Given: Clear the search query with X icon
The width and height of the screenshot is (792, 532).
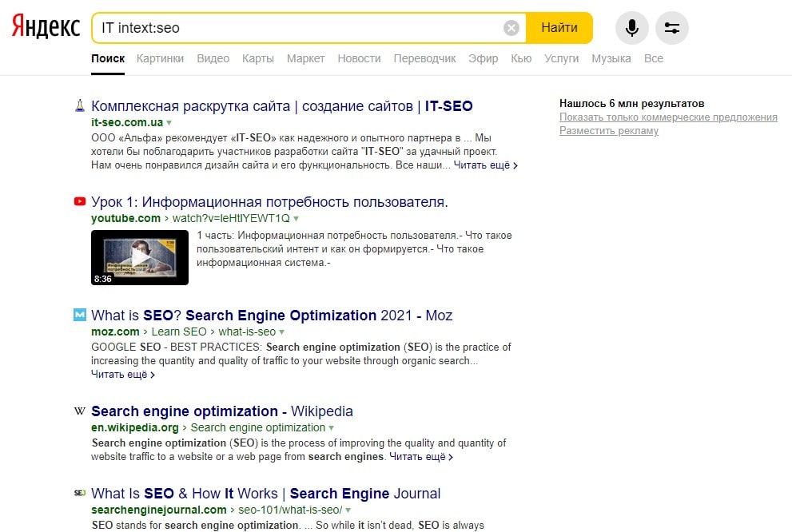Looking at the screenshot, I should click(511, 28).
